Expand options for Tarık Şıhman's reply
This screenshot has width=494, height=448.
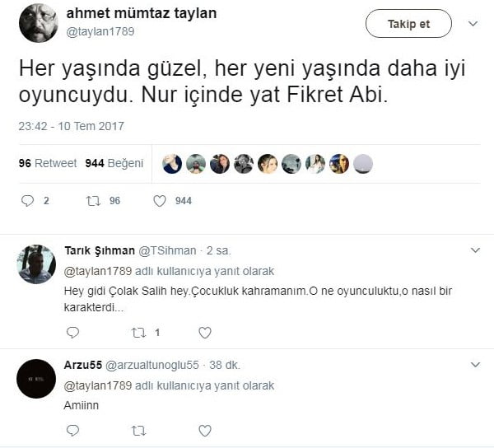click(x=474, y=250)
